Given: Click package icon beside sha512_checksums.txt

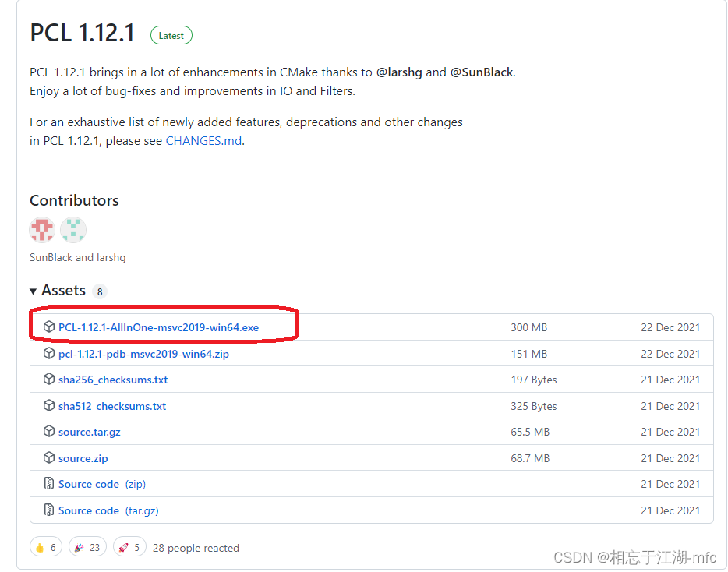Looking at the screenshot, I should tap(49, 406).
